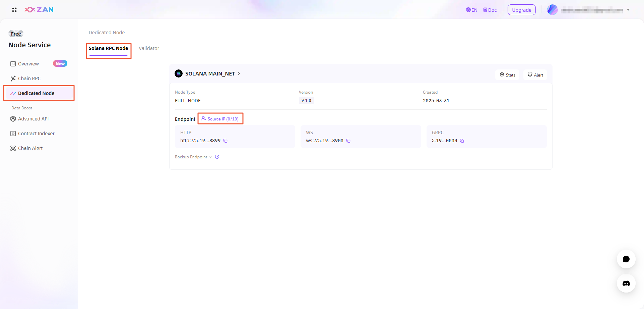Click the Upgrade button
The image size is (644, 309).
point(521,10)
